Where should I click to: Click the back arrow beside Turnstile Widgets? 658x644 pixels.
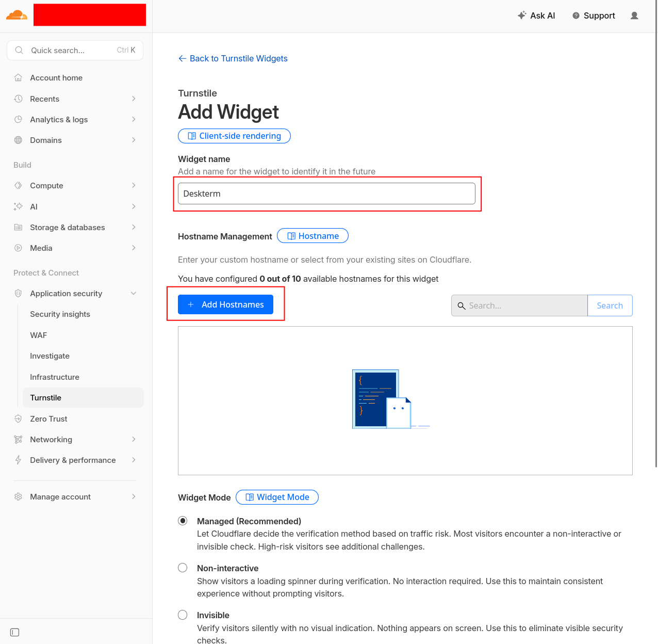(x=182, y=58)
